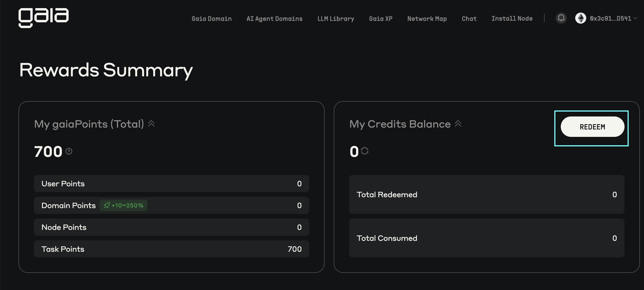Open the Gaia Domain menu item

[211, 19]
